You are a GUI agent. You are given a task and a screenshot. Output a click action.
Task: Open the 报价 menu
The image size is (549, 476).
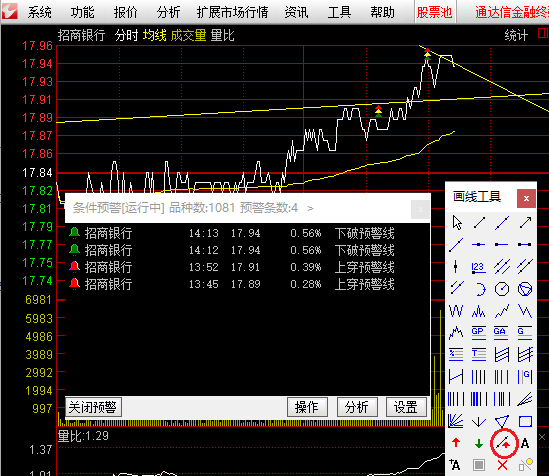pos(125,13)
